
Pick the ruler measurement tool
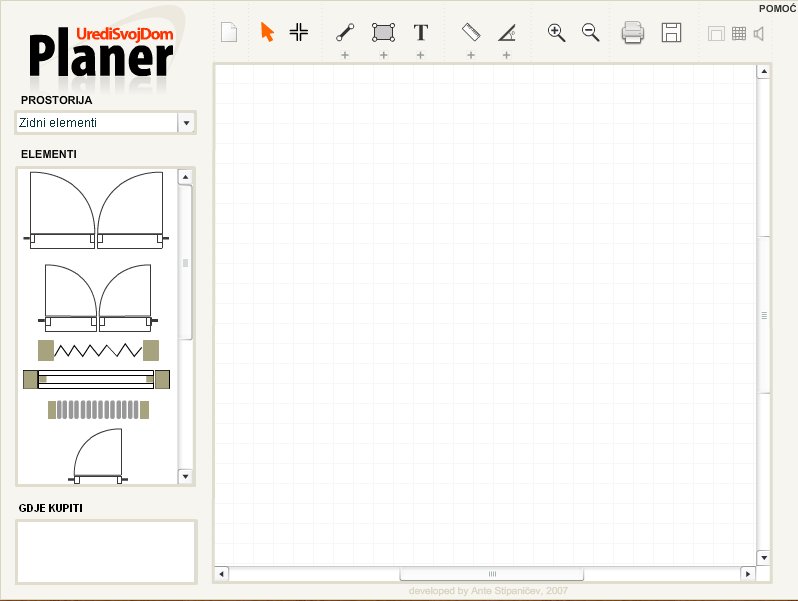click(x=472, y=32)
